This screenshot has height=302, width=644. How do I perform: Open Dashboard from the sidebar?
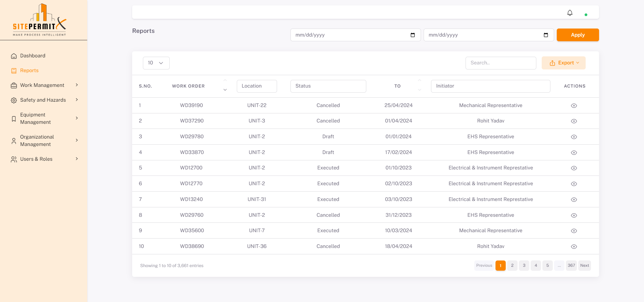coord(33,56)
